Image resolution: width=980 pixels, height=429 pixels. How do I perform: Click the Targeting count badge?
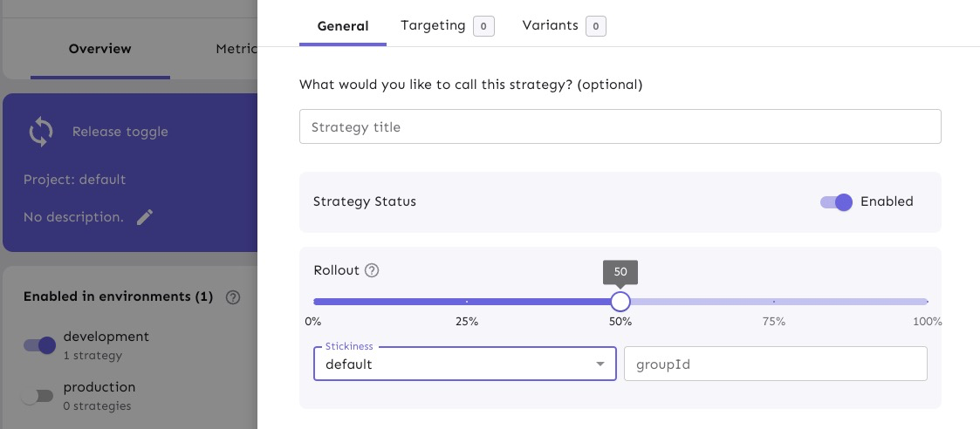[x=483, y=26]
